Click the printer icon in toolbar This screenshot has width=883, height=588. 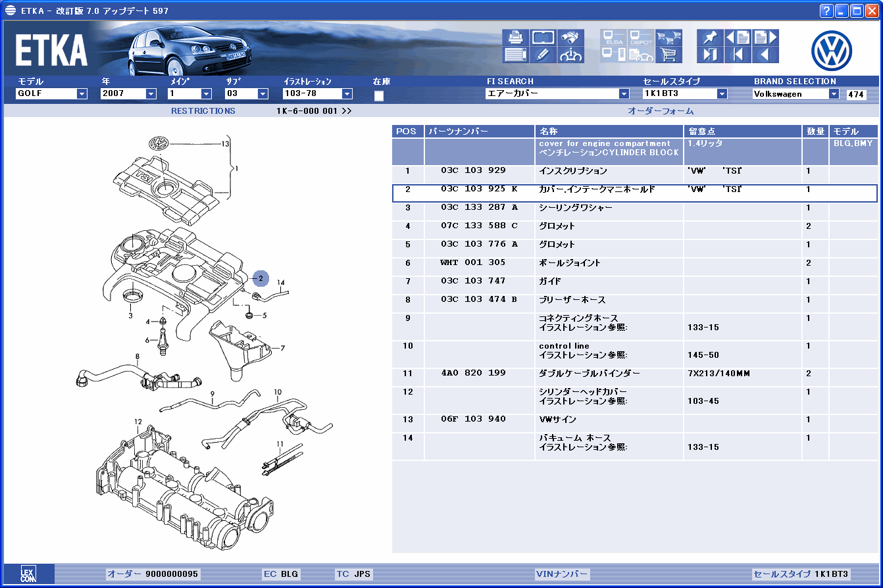tap(516, 37)
